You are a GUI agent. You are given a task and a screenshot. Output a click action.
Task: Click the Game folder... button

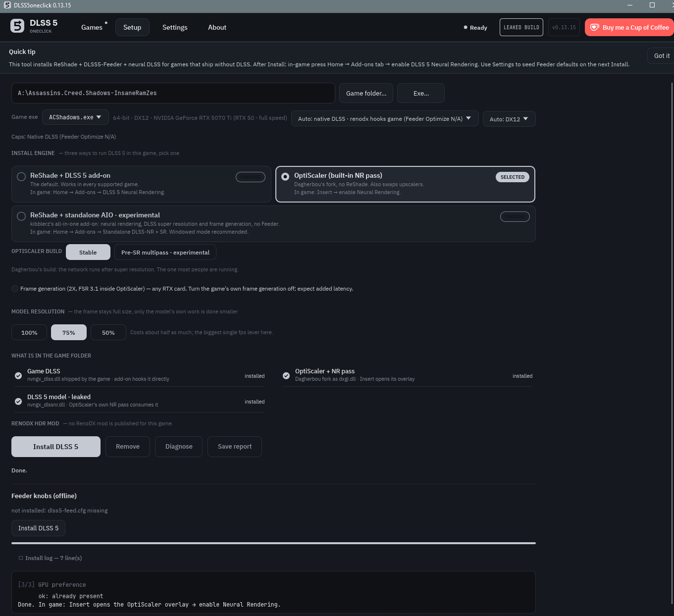[x=366, y=93]
